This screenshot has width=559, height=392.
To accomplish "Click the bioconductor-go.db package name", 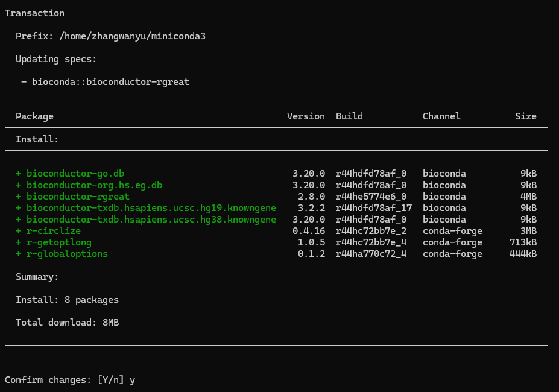I will [x=75, y=174].
